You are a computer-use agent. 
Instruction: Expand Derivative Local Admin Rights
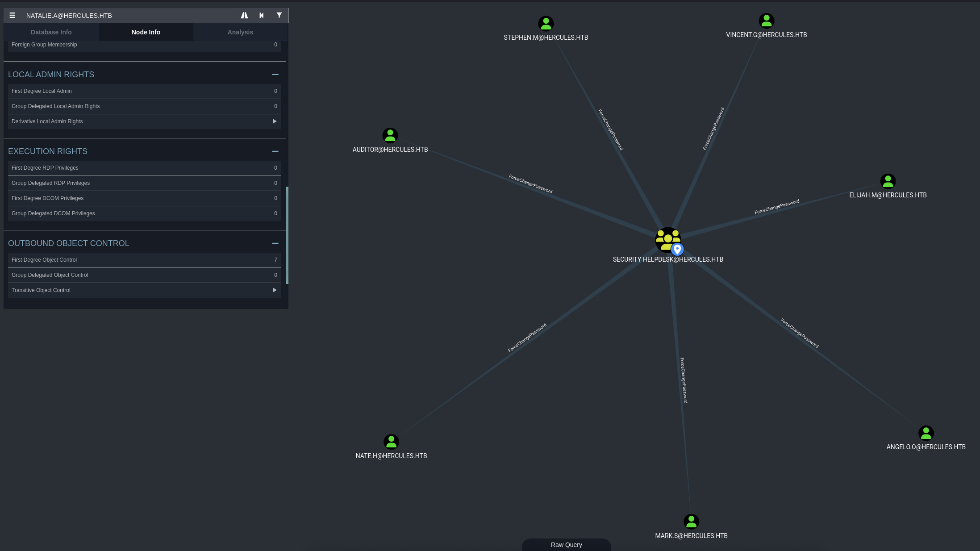(x=274, y=121)
